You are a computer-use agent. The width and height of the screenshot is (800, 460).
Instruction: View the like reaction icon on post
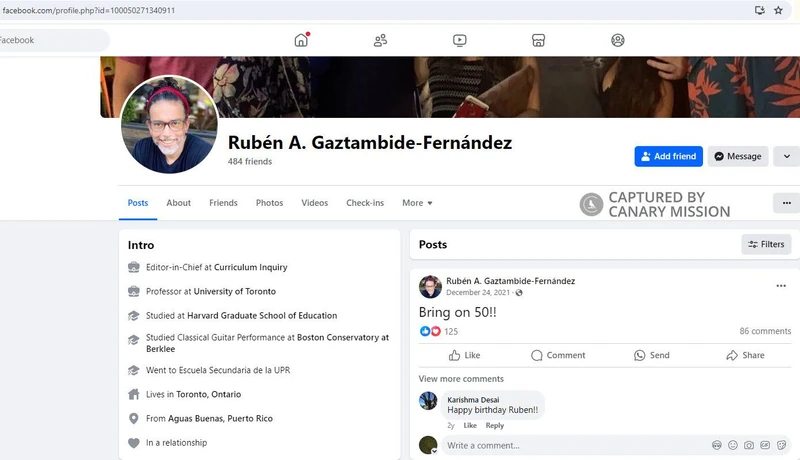click(424, 331)
